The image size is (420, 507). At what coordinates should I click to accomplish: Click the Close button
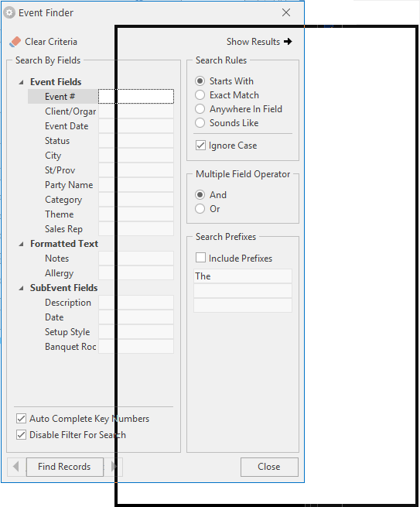[x=269, y=467]
